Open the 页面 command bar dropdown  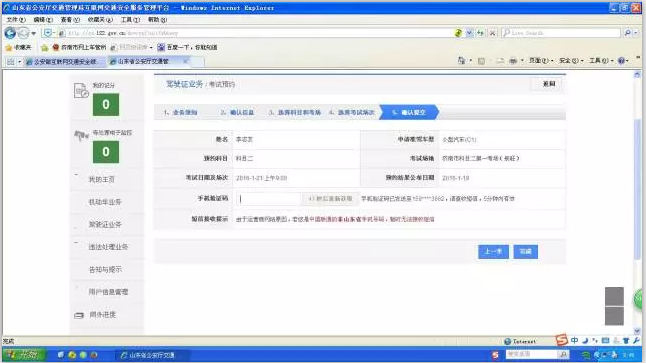pos(541,61)
